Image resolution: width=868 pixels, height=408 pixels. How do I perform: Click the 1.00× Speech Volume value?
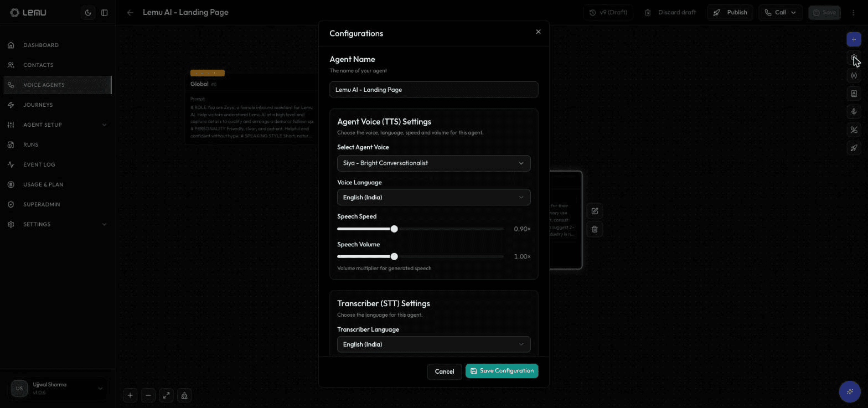coord(522,257)
